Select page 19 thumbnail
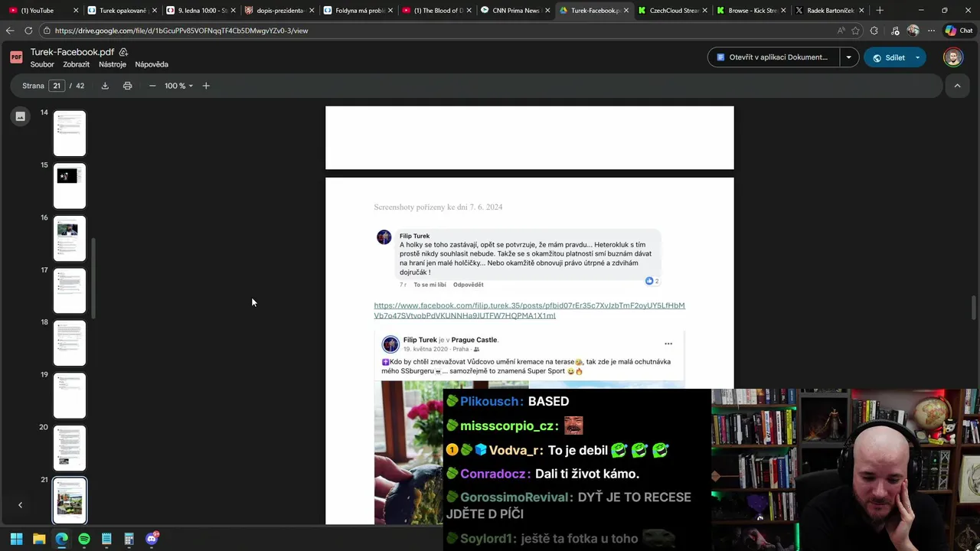Image resolution: width=980 pixels, height=551 pixels. point(70,396)
